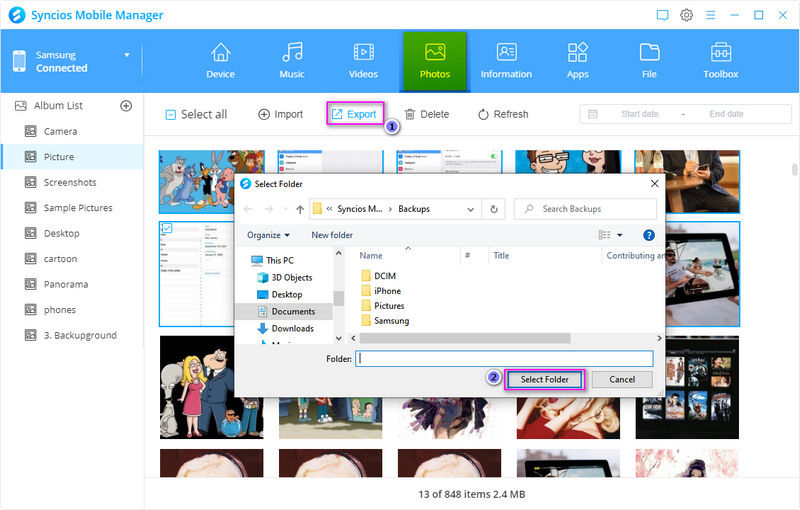Viewport: 800px width, 510px height.
Task: Go back in the folder dialog
Action: click(248, 209)
